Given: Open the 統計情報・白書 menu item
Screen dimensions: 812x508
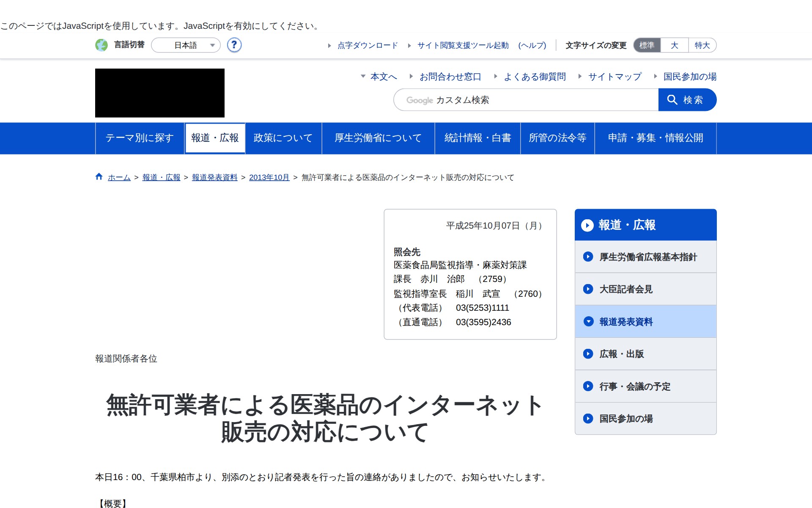Looking at the screenshot, I should [477, 138].
